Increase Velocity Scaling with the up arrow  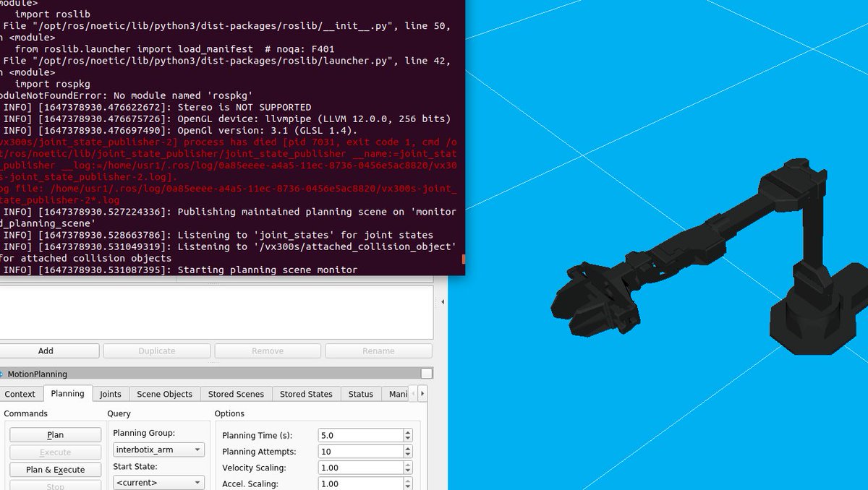408,465
